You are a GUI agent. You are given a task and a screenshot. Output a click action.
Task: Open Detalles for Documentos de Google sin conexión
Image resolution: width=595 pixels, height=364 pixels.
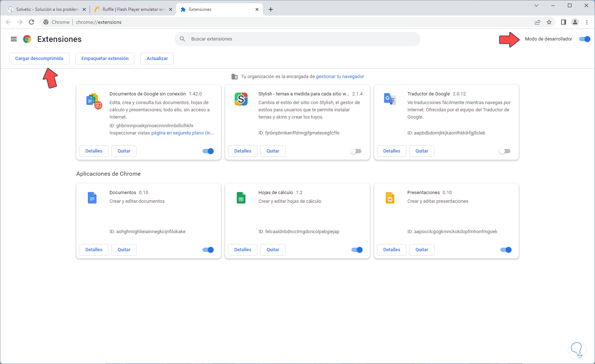coord(94,151)
